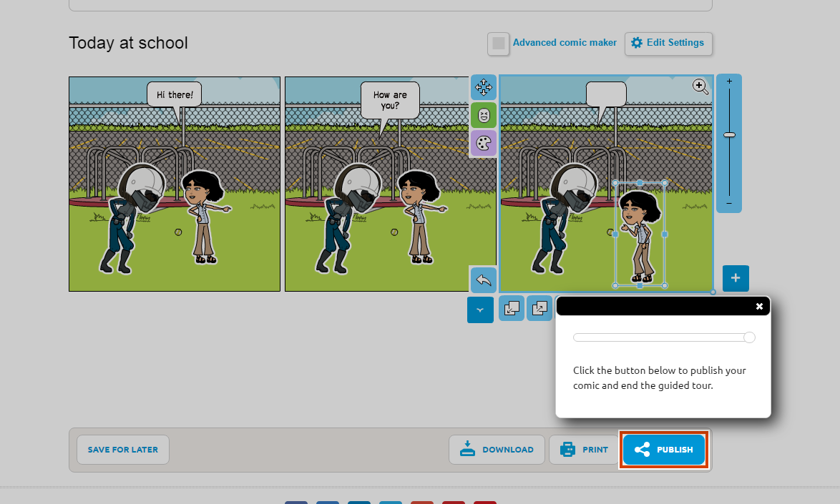Click the empty speech bubble in third panel
840x504 pixels.
point(606,94)
